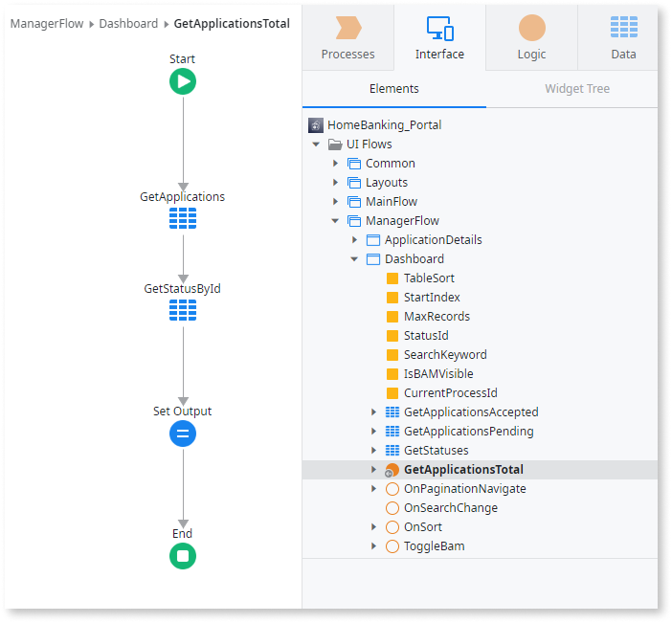Expand the GetStatuses aggregate

tap(374, 451)
